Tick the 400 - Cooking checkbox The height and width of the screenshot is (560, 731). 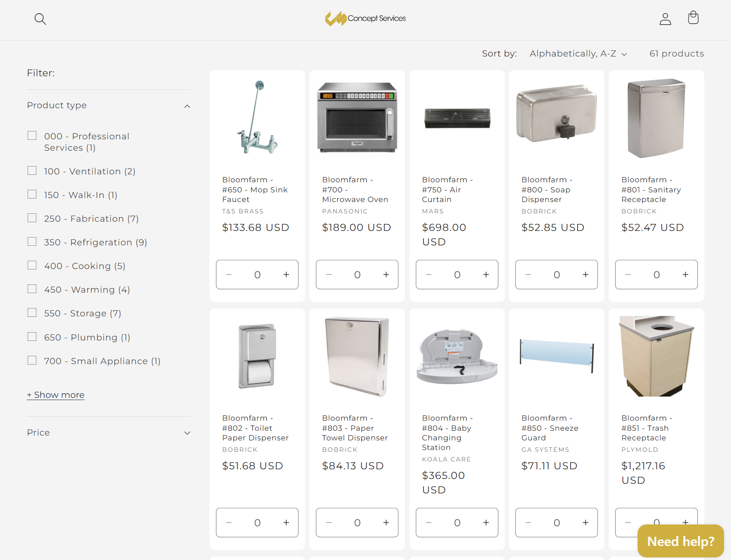(32, 266)
